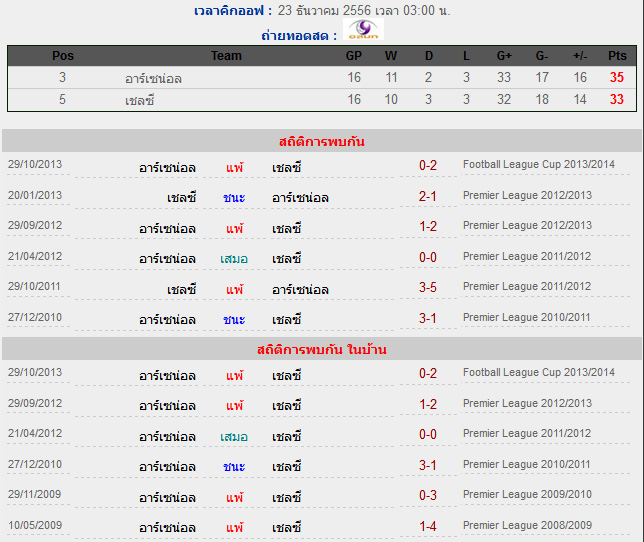The height and width of the screenshot is (542, 644).
Task: Select the +/- column header
Action: [580, 56]
